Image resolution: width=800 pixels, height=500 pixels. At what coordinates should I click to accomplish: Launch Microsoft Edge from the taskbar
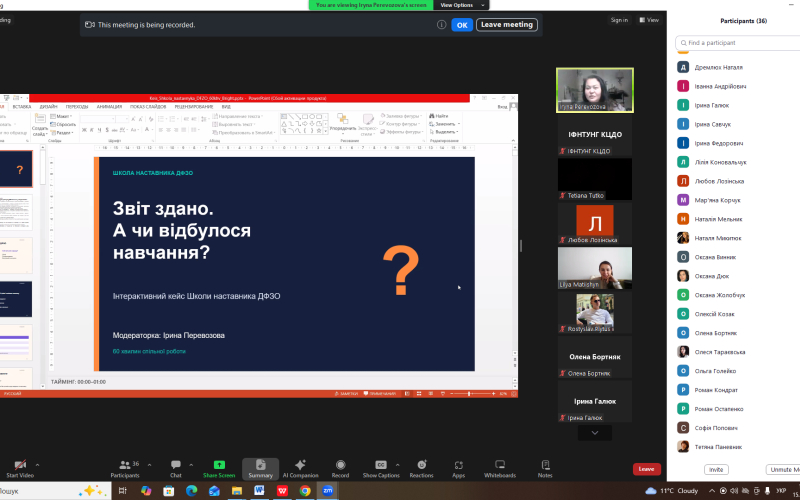pos(191,491)
